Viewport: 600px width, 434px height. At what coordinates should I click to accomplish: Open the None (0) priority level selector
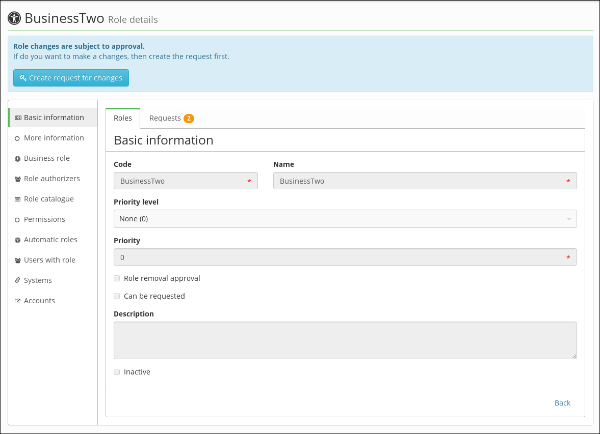click(345, 219)
